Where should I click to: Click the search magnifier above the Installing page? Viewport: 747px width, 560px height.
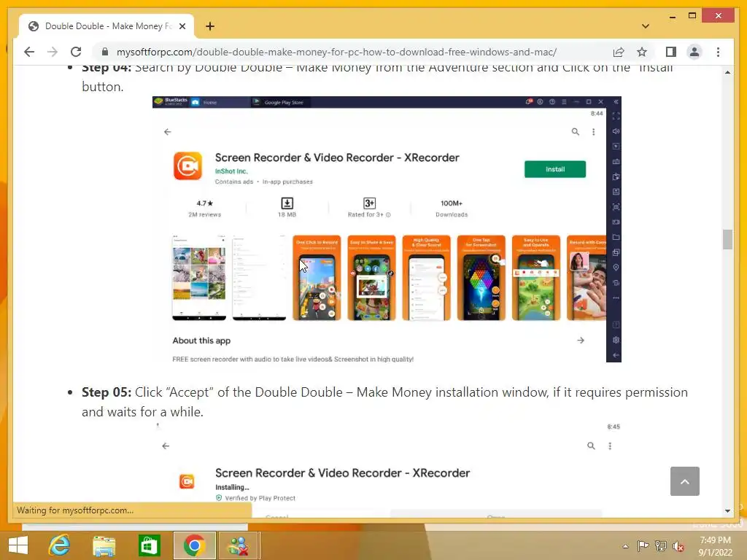coord(591,446)
